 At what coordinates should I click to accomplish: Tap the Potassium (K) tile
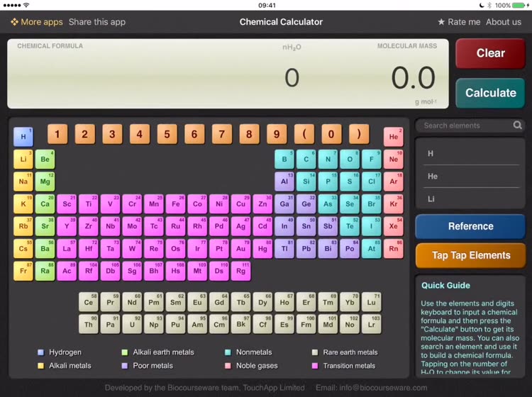23,203
